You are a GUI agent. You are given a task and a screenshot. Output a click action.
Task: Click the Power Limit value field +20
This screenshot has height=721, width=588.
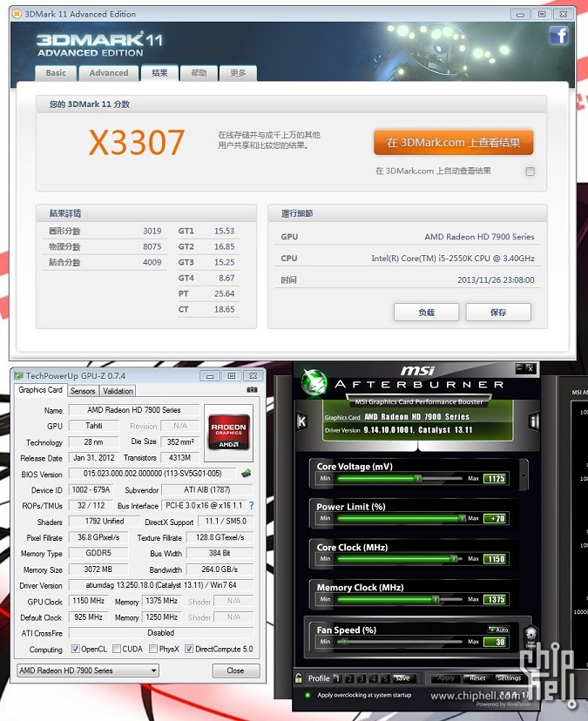point(496,519)
